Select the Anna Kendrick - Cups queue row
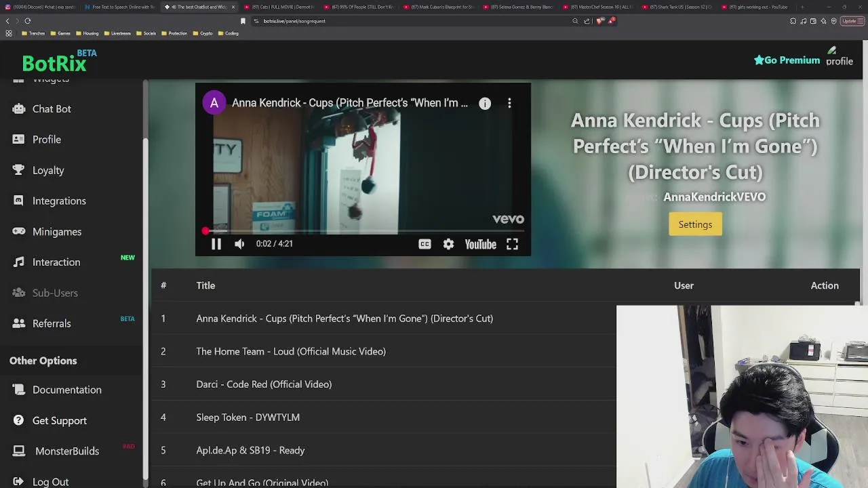The image size is (868, 488). coord(384,319)
